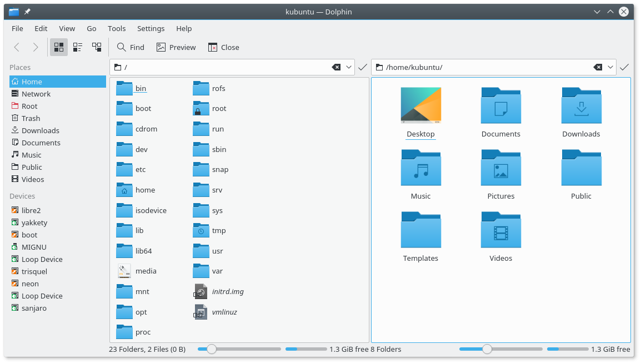Open the Trash from Places panel
641x364 pixels.
tap(32, 118)
